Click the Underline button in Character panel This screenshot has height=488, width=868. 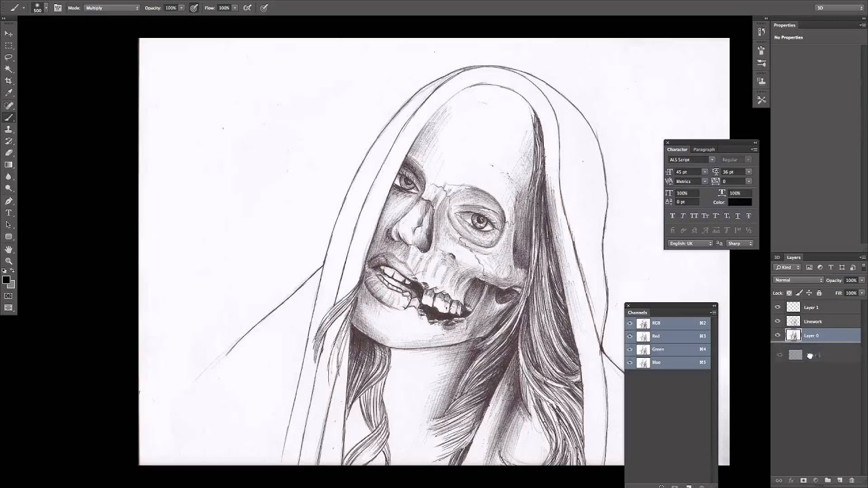click(738, 216)
